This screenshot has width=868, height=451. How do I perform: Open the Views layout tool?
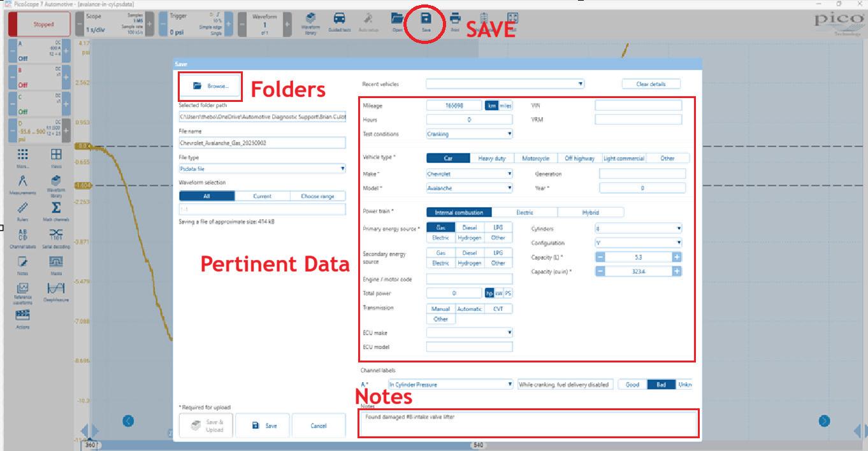point(56,157)
